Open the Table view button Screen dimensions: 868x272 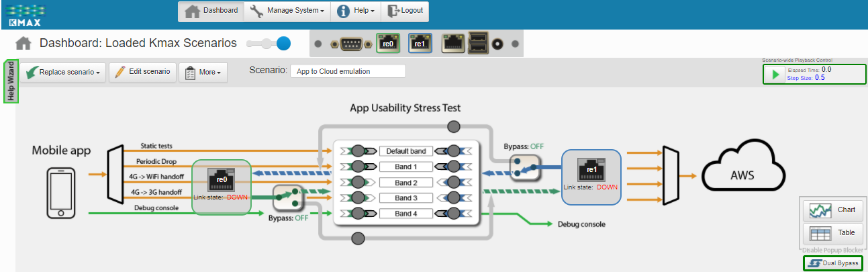(832, 233)
